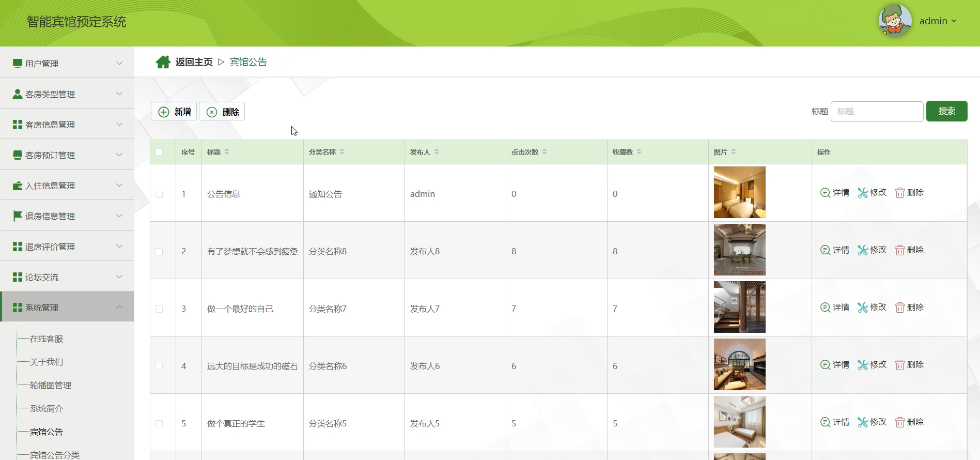
Task: Click the 修改 icon for row 做个真正的学生
Action: 863,422
